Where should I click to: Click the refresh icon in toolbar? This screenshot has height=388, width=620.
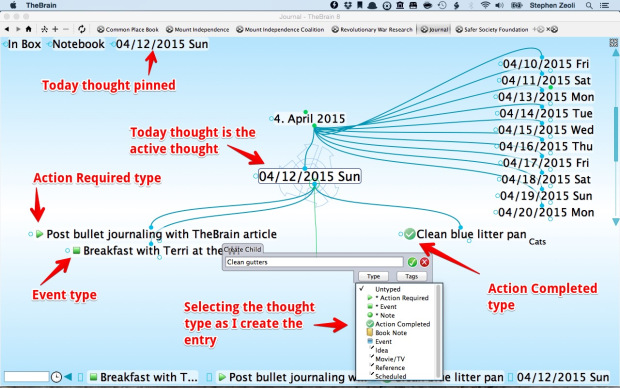tap(81, 29)
